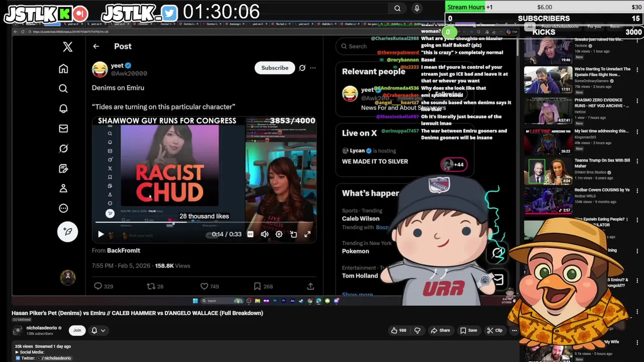Open the options menu for Teanna Trump video
Screen dimensions: 644x362
click(x=637, y=161)
